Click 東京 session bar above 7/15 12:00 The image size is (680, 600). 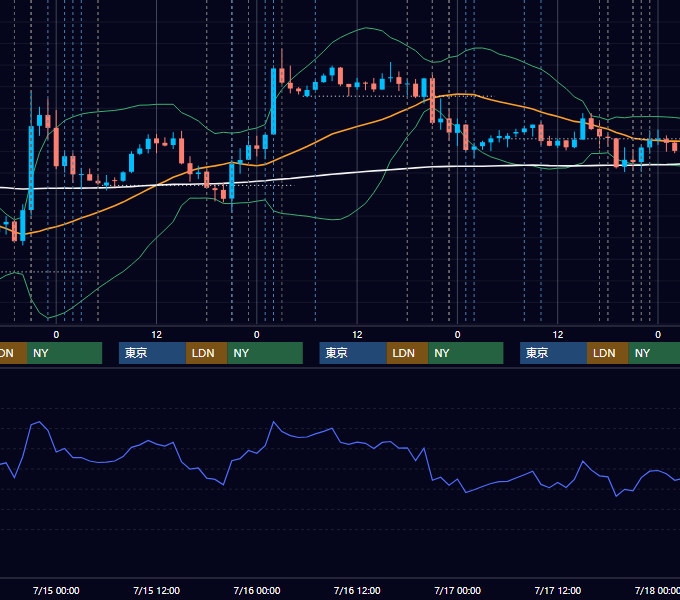coord(153,353)
